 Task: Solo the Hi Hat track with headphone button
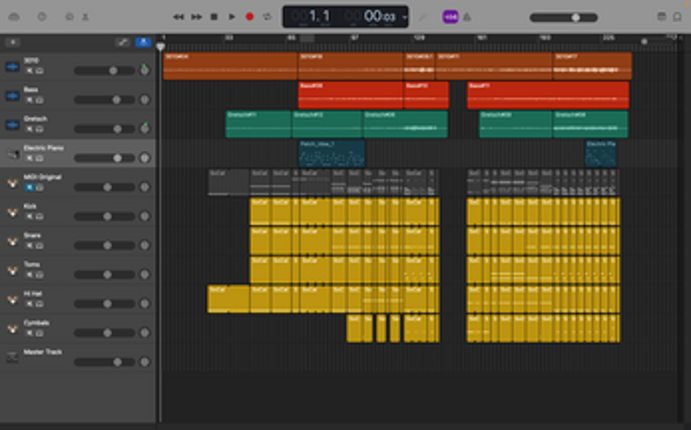(38, 302)
